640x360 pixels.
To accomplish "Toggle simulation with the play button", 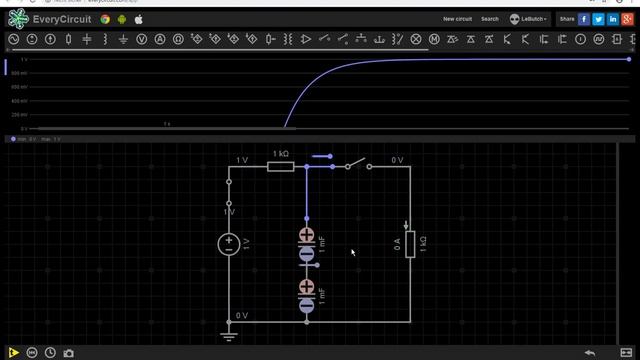I will [13, 353].
